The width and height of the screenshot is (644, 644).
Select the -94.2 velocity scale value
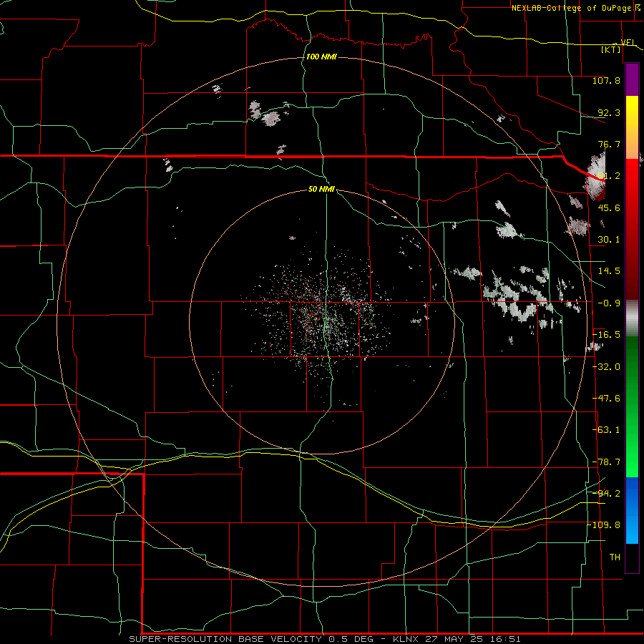point(606,493)
